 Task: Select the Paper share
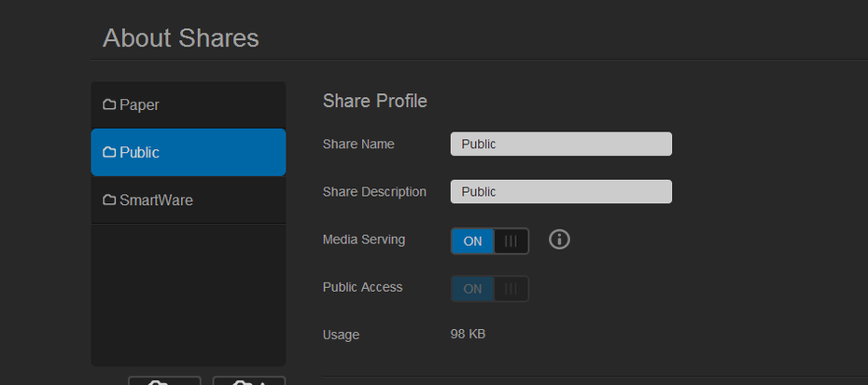[189, 104]
